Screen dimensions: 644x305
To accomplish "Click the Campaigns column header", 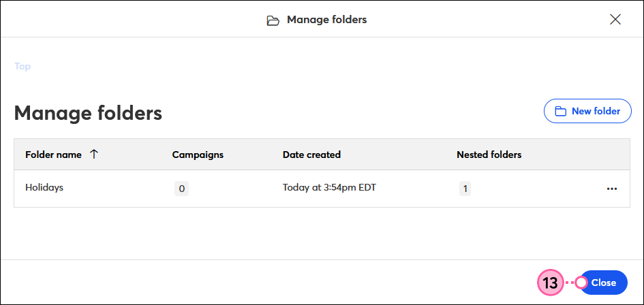I will (x=198, y=155).
